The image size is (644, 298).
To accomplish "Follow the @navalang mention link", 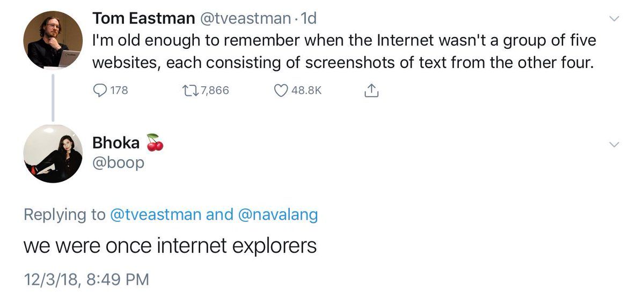I will click(x=277, y=215).
